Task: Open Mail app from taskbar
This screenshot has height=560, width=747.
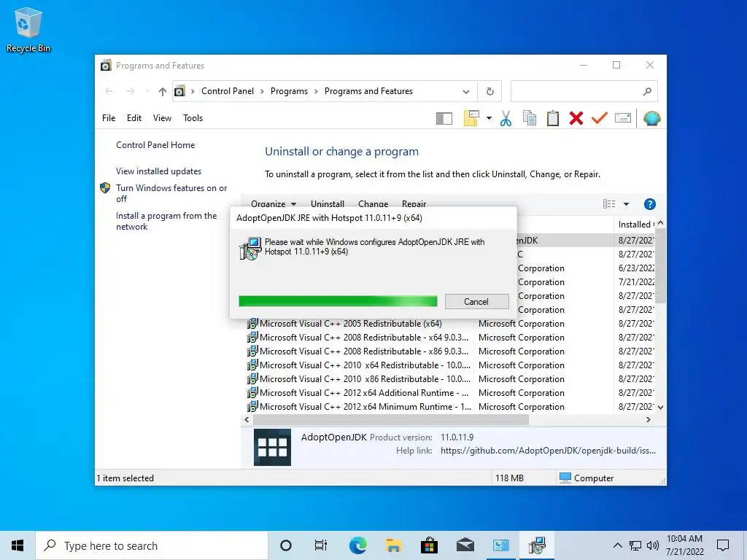Action: [x=465, y=545]
